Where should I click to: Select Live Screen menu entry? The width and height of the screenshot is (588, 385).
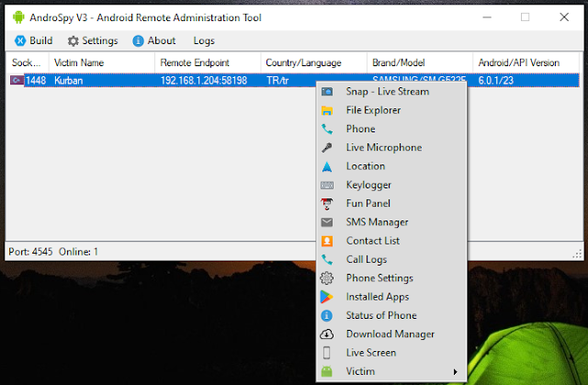coord(391,353)
